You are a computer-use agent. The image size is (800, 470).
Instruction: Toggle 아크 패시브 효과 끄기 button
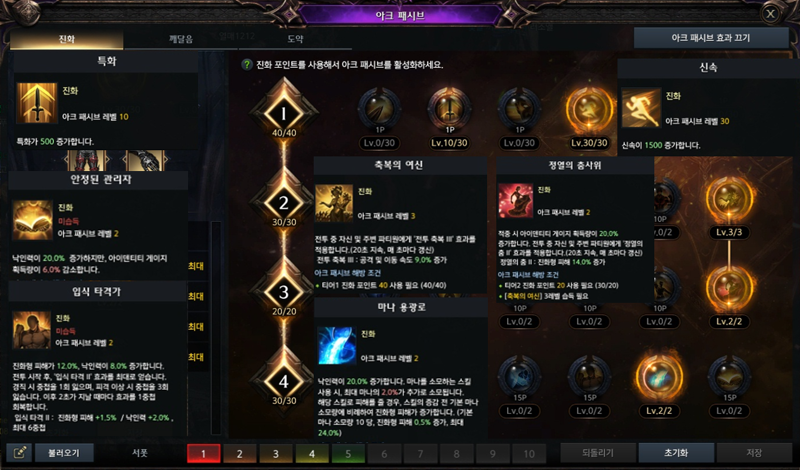(711, 38)
